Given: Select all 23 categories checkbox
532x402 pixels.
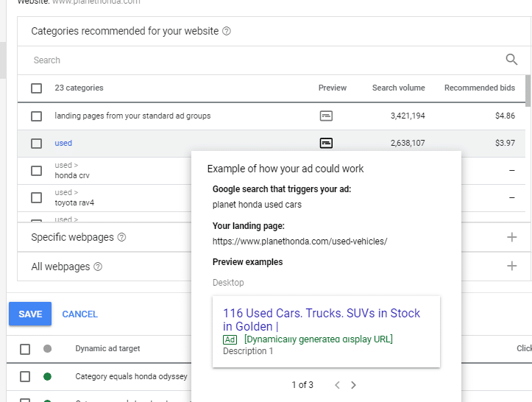Looking at the screenshot, I should pos(37,88).
